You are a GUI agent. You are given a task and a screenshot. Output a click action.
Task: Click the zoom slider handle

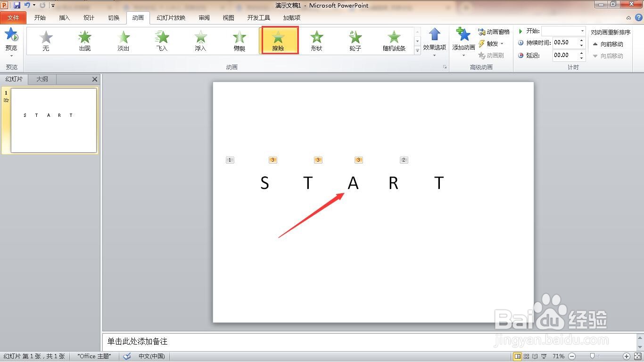tap(592, 356)
